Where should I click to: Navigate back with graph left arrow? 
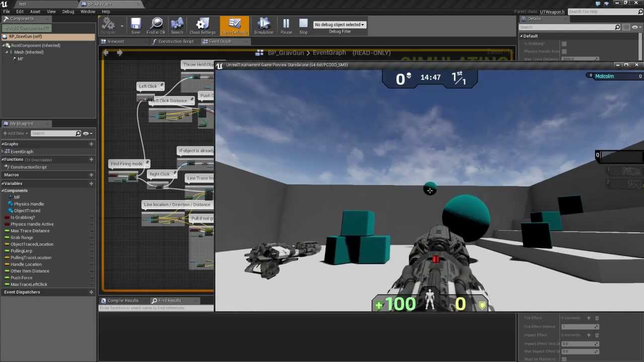coord(106,52)
